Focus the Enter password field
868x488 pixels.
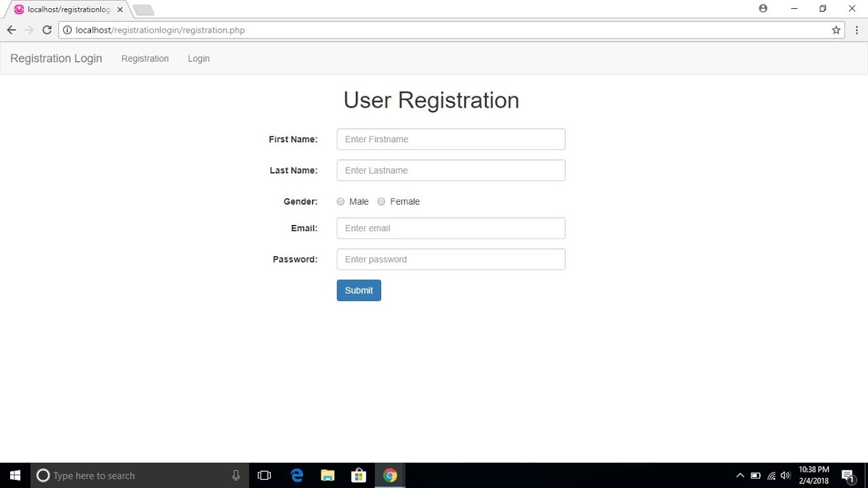pos(451,260)
